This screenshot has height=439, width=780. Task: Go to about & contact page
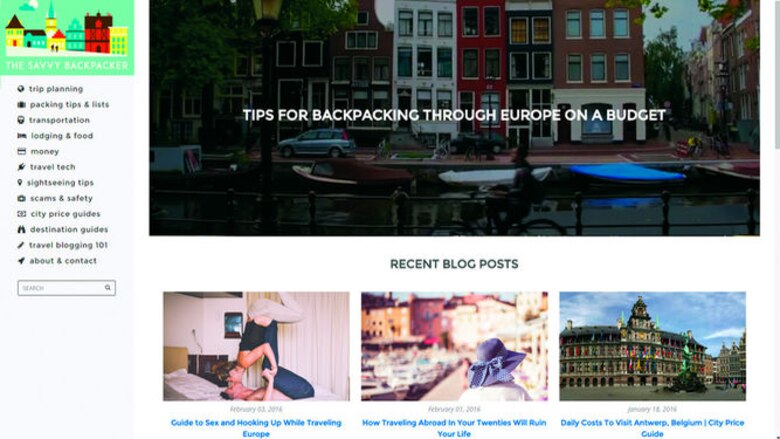63,261
